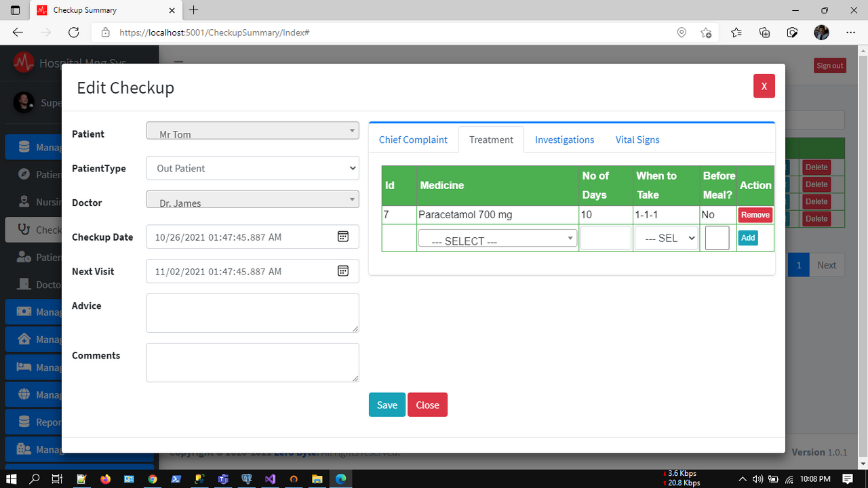Click inside the Advice text area
The image size is (868, 488).
[x=252, y=312]
